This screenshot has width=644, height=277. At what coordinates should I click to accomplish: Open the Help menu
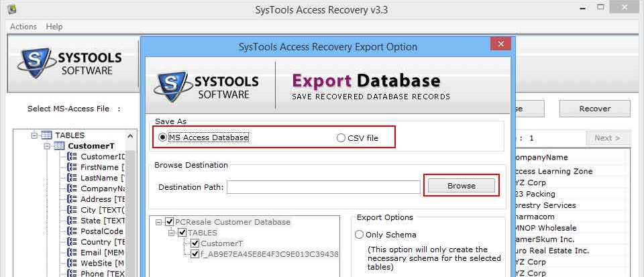pyautogui.click(x=54, y=26)
